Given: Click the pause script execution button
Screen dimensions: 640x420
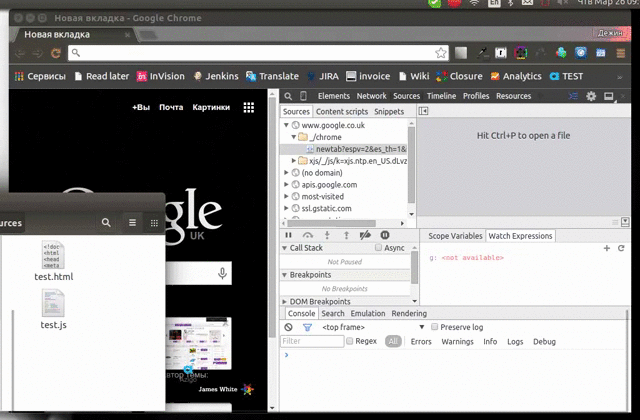Looking at the screenshot, I should coord(288,235).
